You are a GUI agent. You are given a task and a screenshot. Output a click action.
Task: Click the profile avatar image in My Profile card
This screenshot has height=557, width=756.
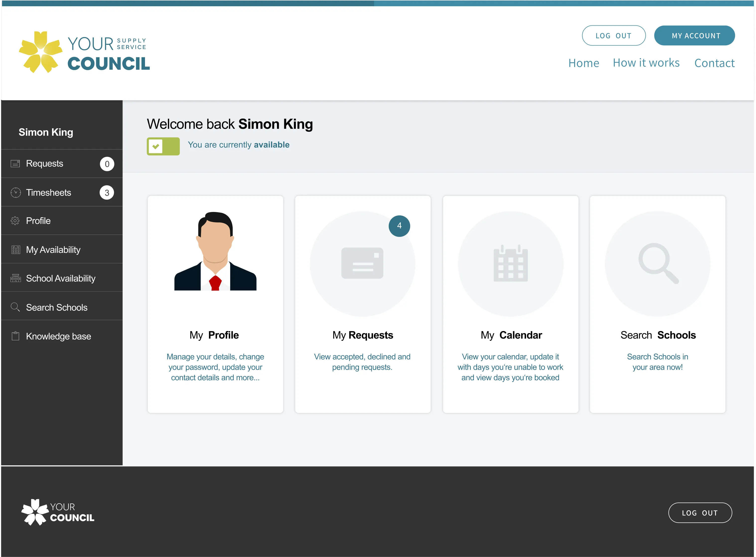(x=215, y=252)
